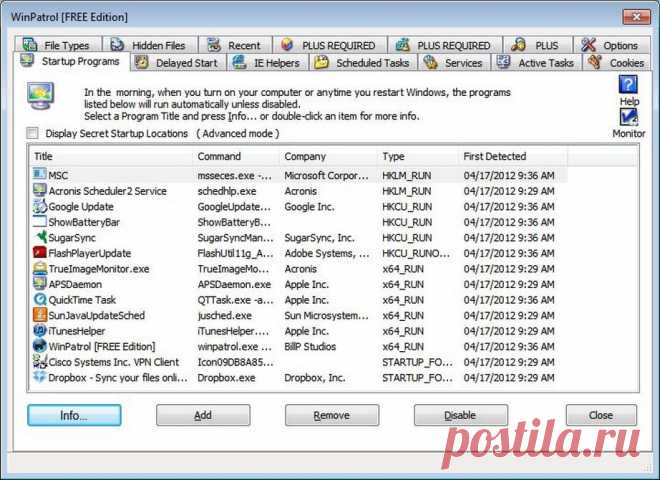Screen dimensions: 660x480
Task: Select the Microsoft Corpor... company cell
Action: point(326,175)
